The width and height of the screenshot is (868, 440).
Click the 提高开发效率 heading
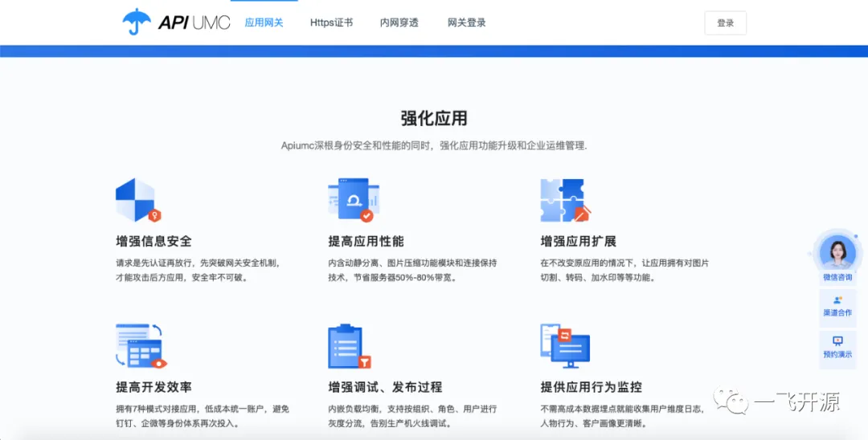point(154,388)
